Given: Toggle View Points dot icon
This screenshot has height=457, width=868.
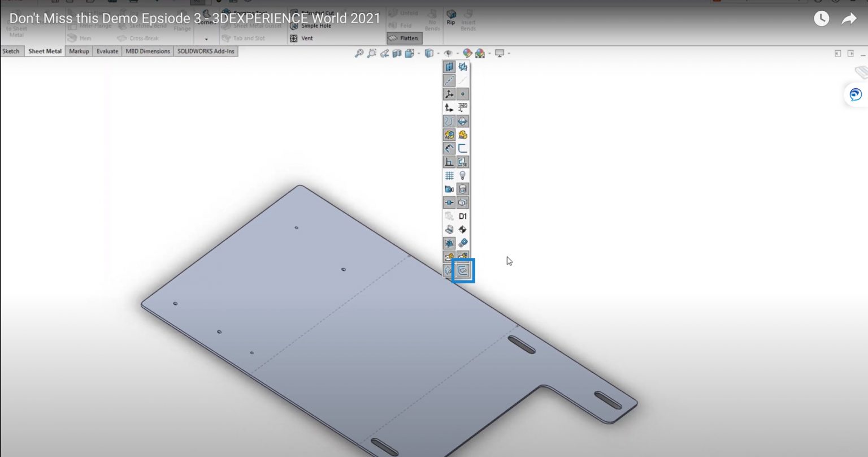Looking at the screenshot, I should [x=463, y=94].
